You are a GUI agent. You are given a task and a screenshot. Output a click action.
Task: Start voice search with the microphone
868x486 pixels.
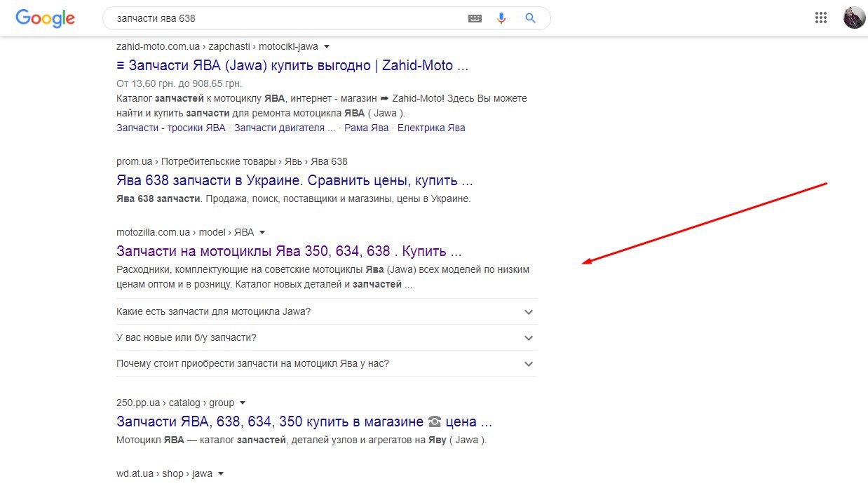[501, 18]
